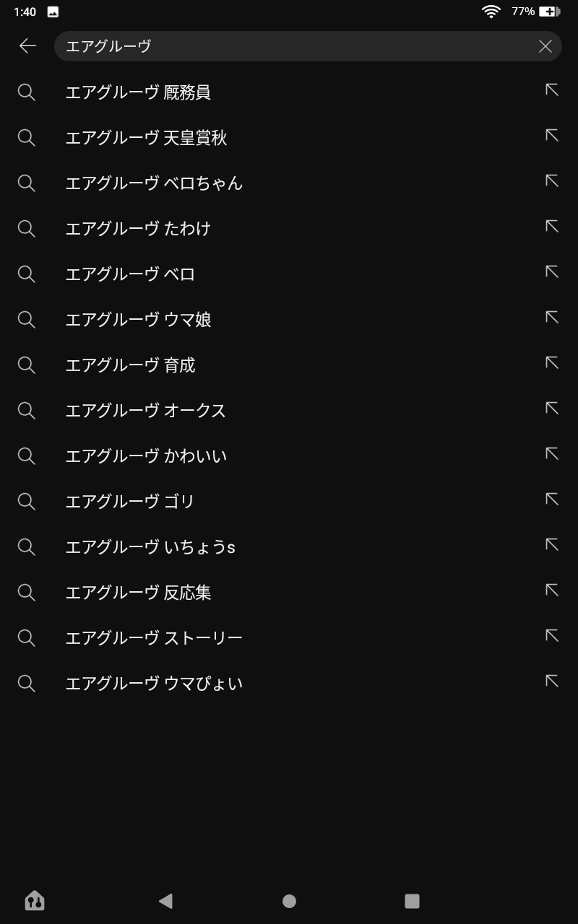Open suggestion エアグルーヴ かわいい
Viewport: 578px width, 924px height.
coord(145,456)
